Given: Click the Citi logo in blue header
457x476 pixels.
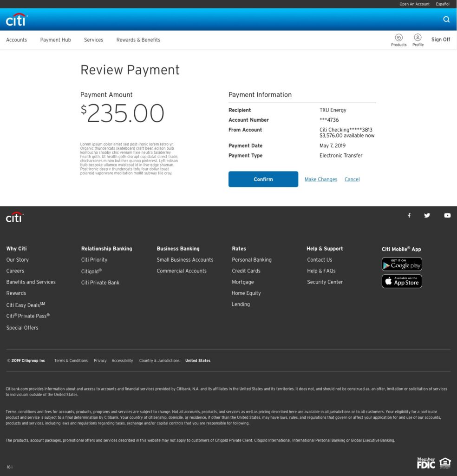Looking at the screenshot, I should click(x=17, y=20).
